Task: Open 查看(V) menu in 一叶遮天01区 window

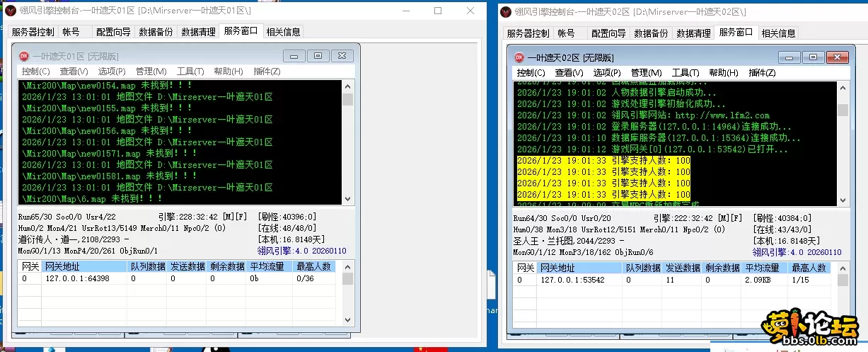Action: click(74, 72)
